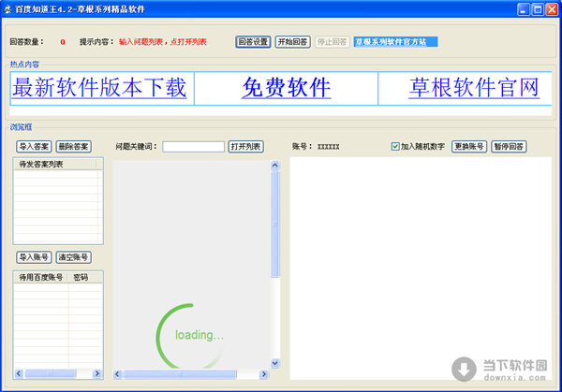This screenshot has height=392, width=562.
Task: Maximize the 百度知道王 window
Action: [x=538, y=9]
